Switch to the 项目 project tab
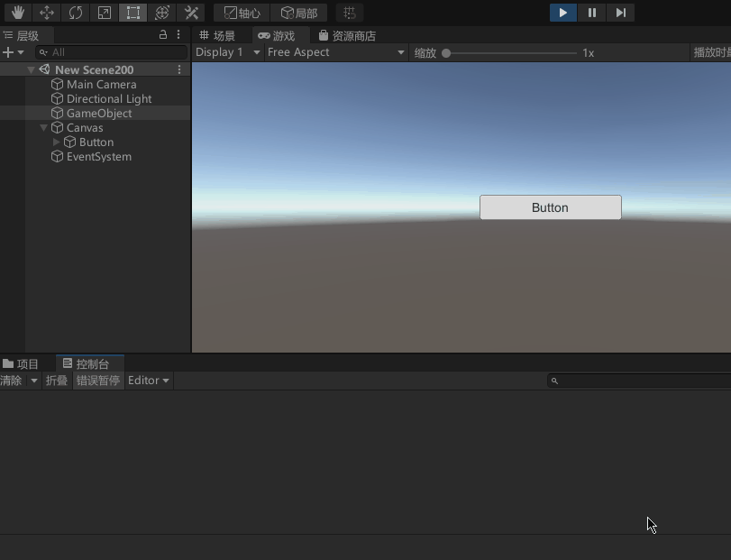Viewport: 731px width, 560px height. pos(21,363)
